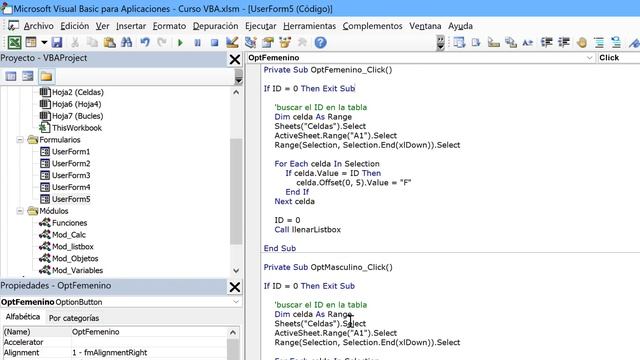Open Find with the binoculars icon
The width and height of the screenshot is (640, 360).
pyautogui.click(x=127, y=42)
